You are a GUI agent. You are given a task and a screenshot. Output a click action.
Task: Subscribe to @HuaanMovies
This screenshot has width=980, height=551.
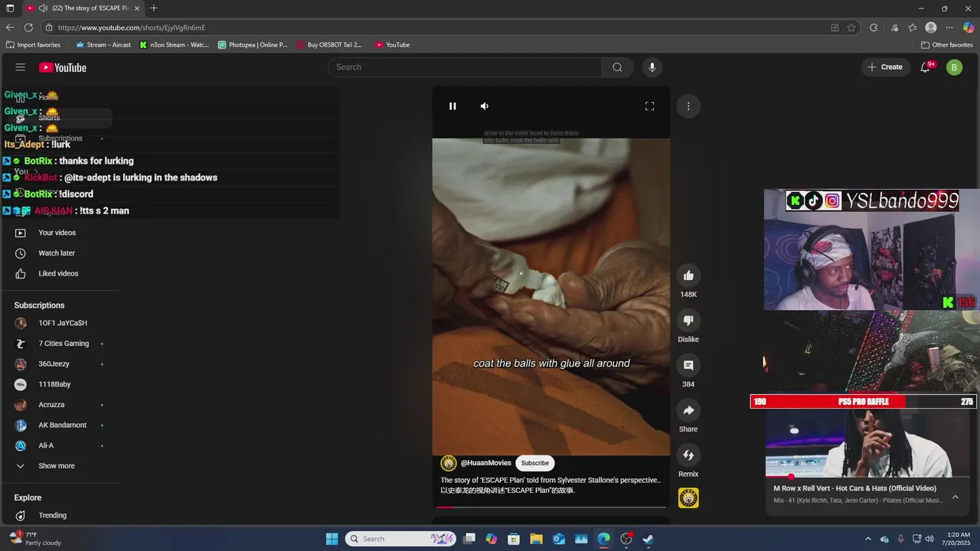click(x=534, y=463)
